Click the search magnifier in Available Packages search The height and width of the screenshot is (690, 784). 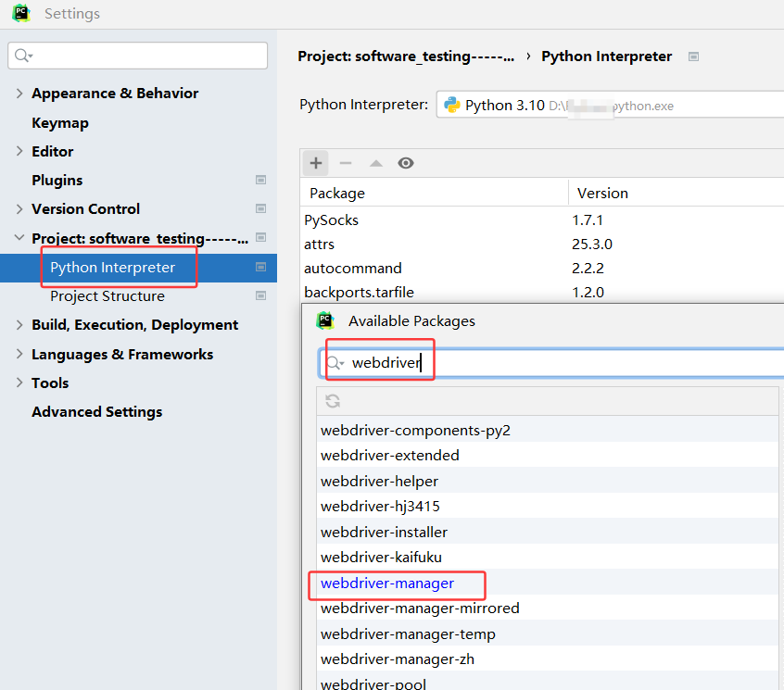pos(335,363)
